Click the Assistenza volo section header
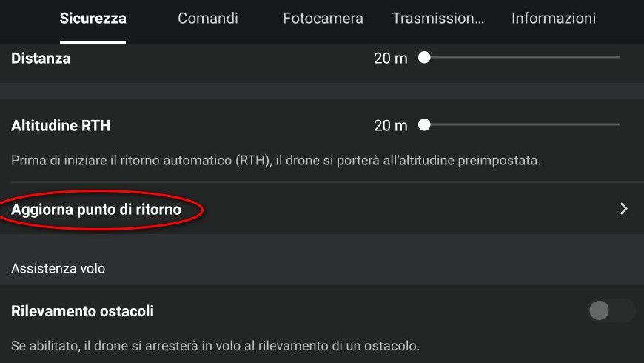644x363 pixels. tap(58, 269)
